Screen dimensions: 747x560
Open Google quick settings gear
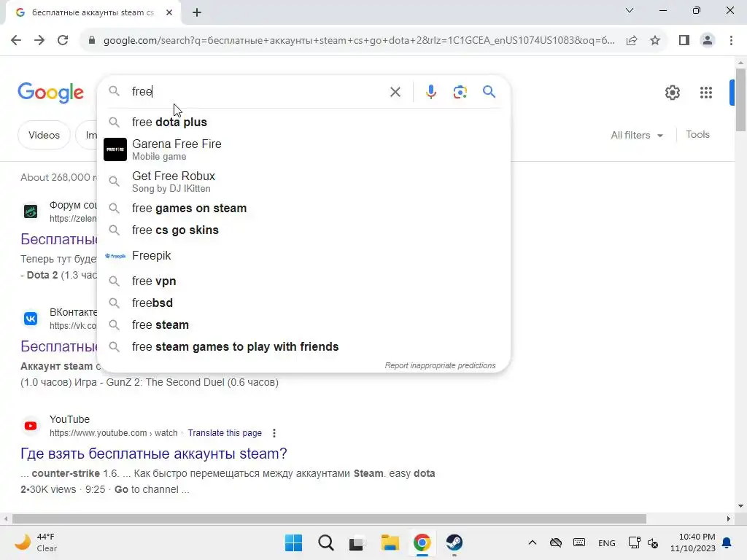(x=672, y=93)
